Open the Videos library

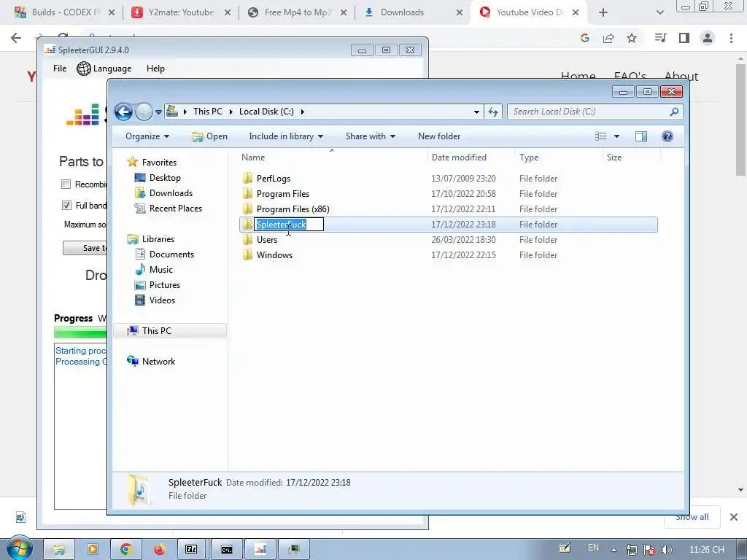(x=162, y=300)
